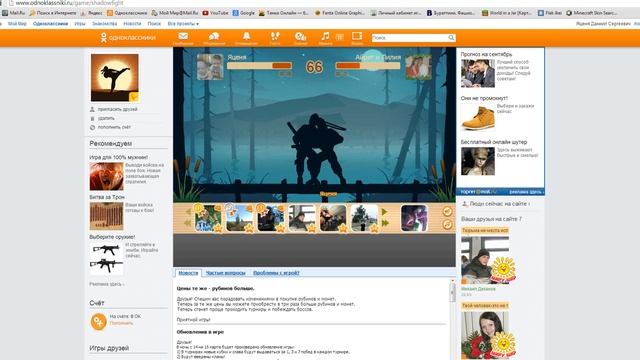This screenshot has height=360, width=640.
Task: Open the Музыка note icon
Action: (x=325, y=36)
